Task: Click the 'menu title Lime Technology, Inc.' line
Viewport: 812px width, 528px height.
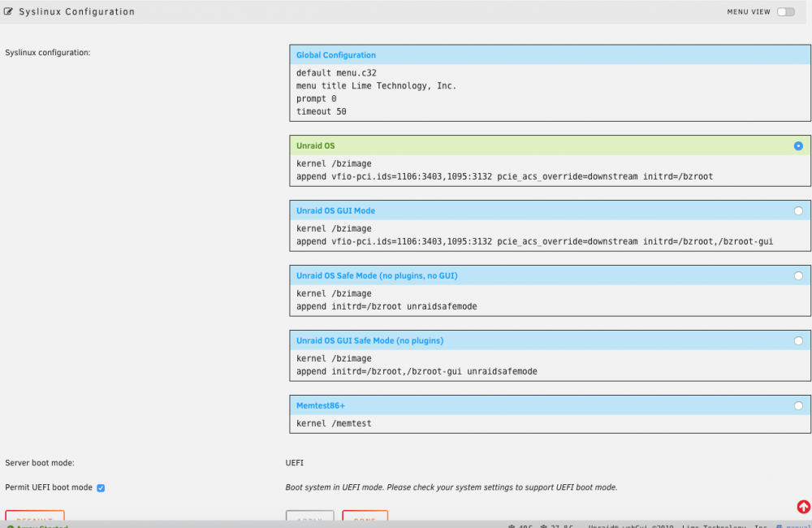Action: pos(377,86)
